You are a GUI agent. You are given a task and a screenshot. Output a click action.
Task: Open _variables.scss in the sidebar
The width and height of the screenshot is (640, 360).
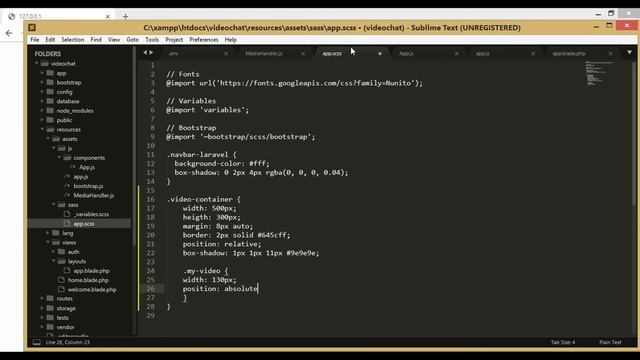point(91,214)
